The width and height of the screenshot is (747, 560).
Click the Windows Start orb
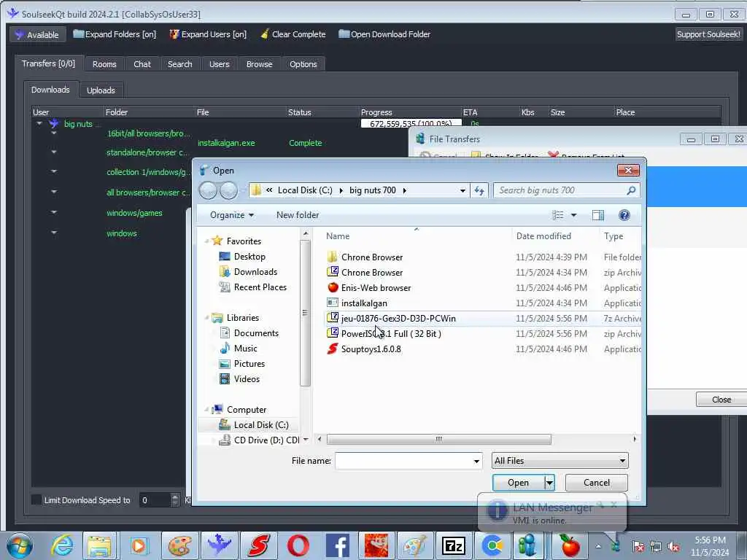click(20, 545)
